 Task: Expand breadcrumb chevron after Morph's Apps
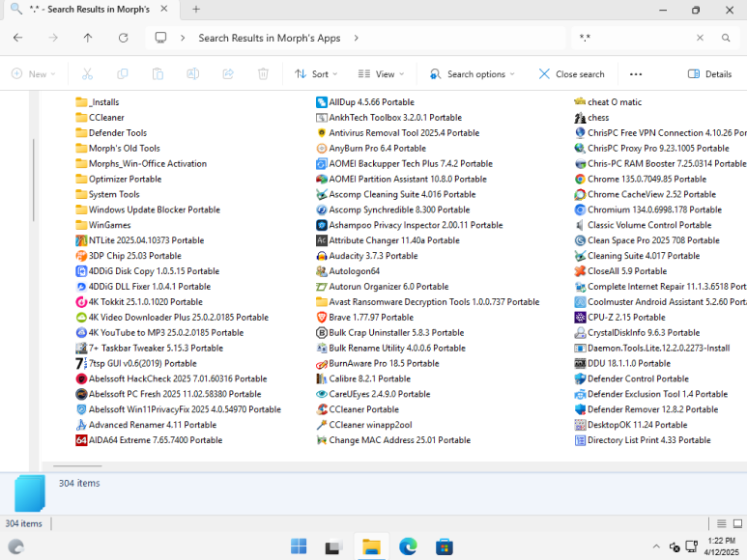click(357, 38)
